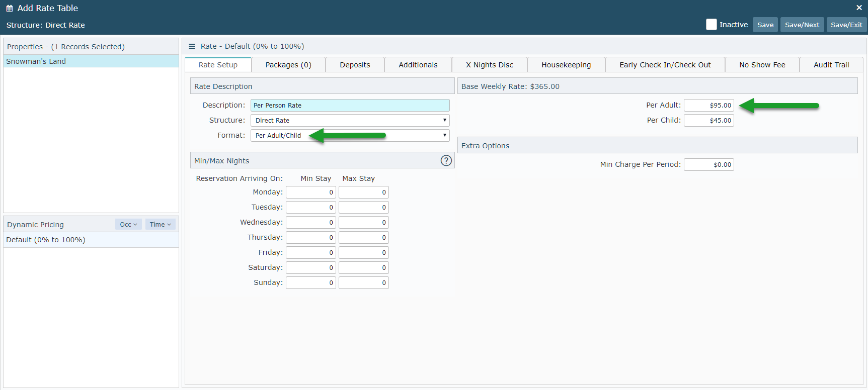Viewport: 868px width, 390px height.
Task: Click the Sunday Max Stay field
Action: [364, 282]
